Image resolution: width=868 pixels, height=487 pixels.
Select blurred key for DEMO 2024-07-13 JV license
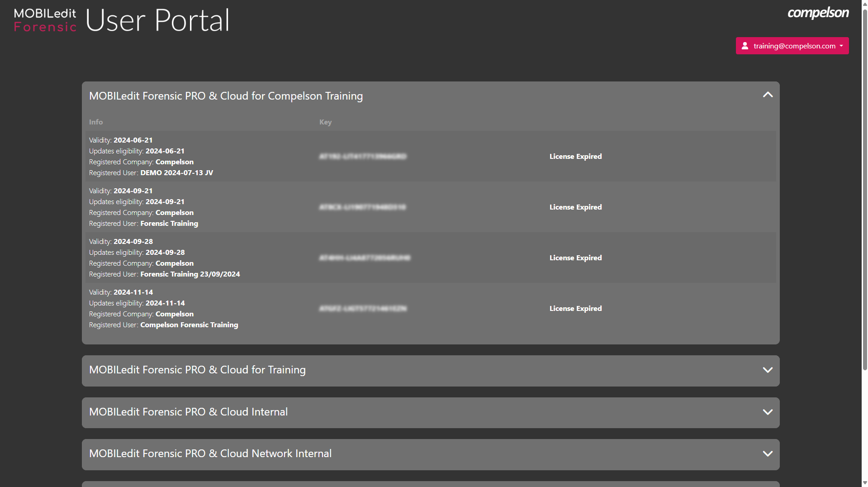point(363,157)
